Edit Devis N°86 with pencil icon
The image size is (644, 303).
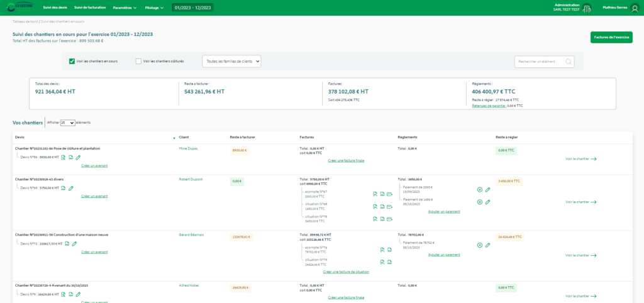[78, 157]
